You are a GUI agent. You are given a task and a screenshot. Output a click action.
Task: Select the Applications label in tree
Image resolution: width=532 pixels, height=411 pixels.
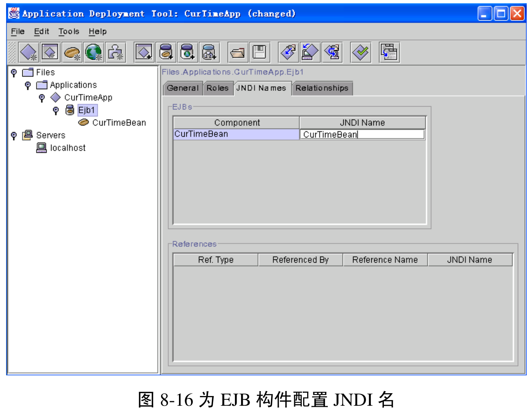(73, 85)
